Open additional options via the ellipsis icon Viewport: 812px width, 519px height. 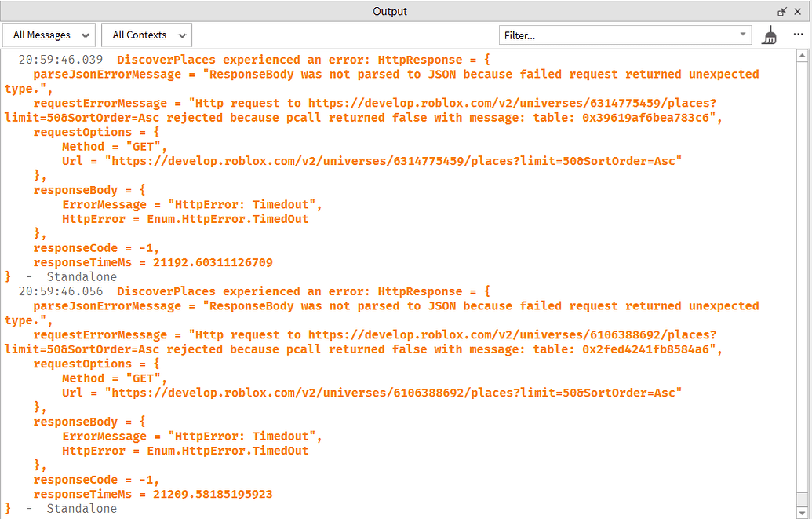798,35
